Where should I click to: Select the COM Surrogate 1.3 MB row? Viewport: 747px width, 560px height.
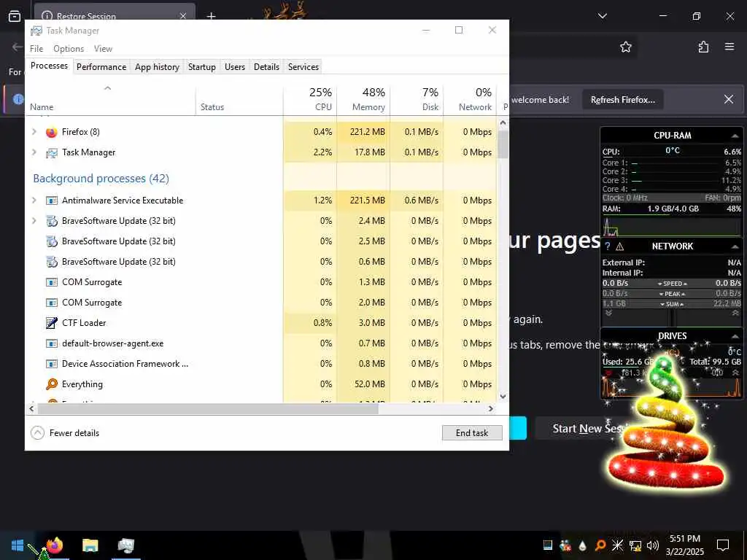click(x=261, y=282)
